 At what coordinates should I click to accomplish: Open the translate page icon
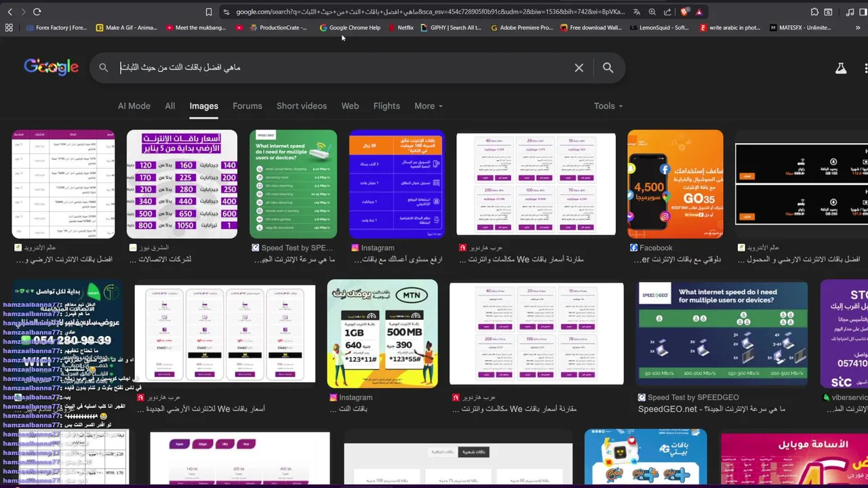[636, 12]
